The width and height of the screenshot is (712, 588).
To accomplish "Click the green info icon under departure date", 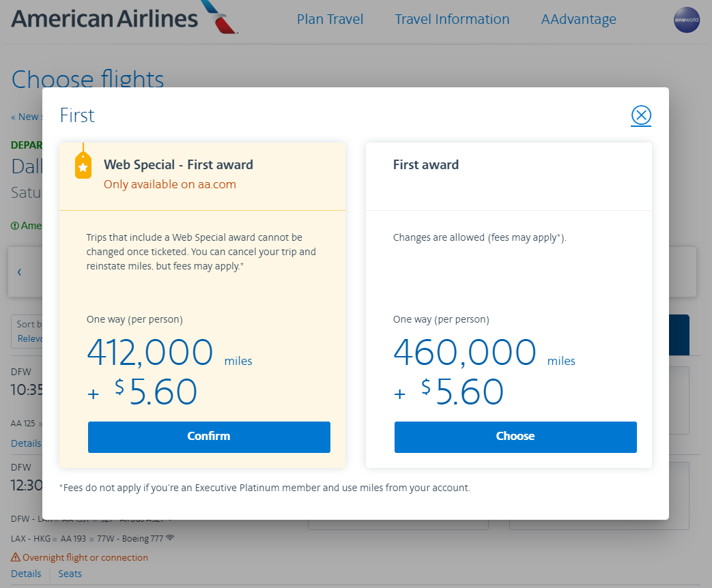I will click(x=15, y=226).
